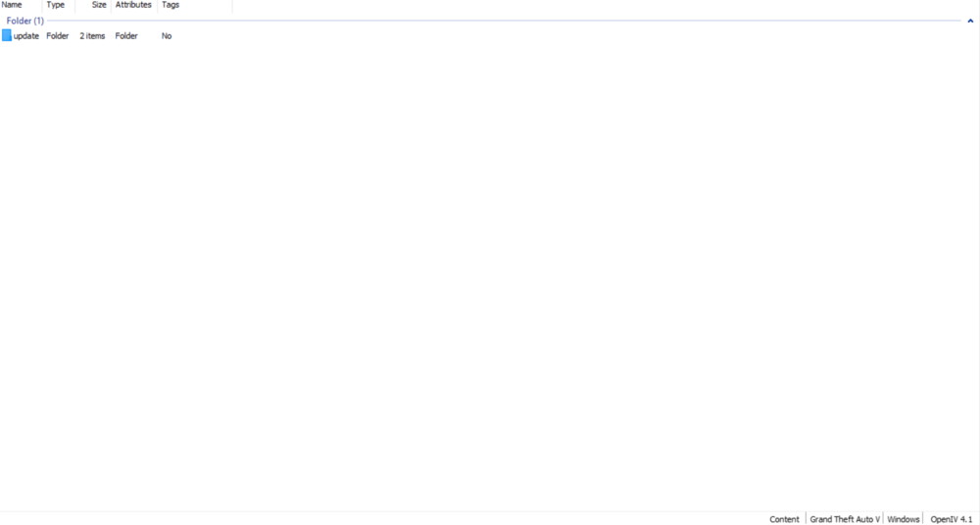Image resolution: width=980 pixels, height=525 pixels.
Task: Sort files by the Size column
Action: [99, 5]
